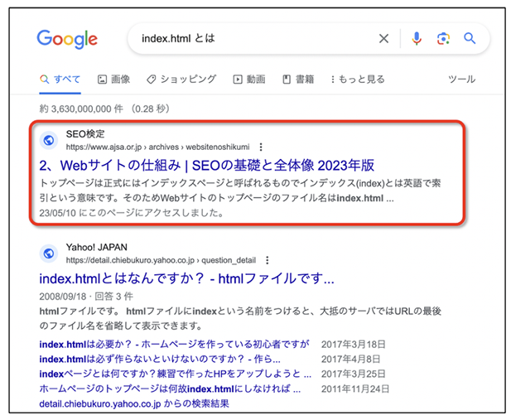The width and height of the screenshot is (511, 420).
Task: Expand the もっと見る menu
Action: pyautogui.click(x=358, y=80)
